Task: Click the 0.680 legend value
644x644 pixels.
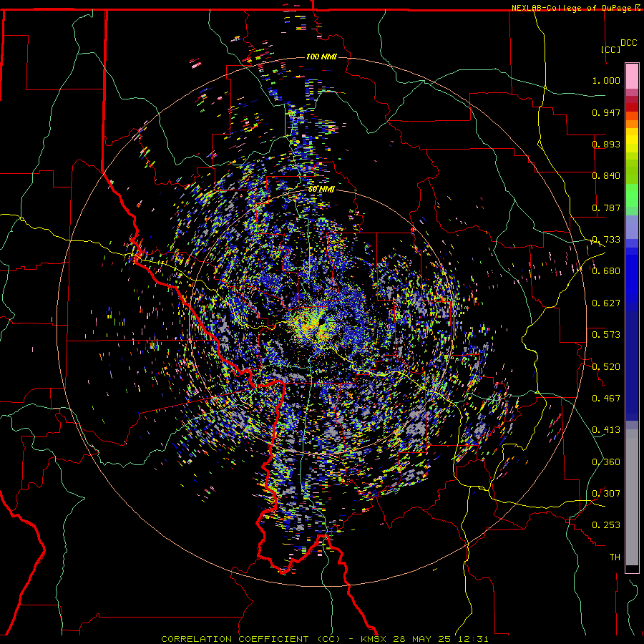Action: click(606, 271)
